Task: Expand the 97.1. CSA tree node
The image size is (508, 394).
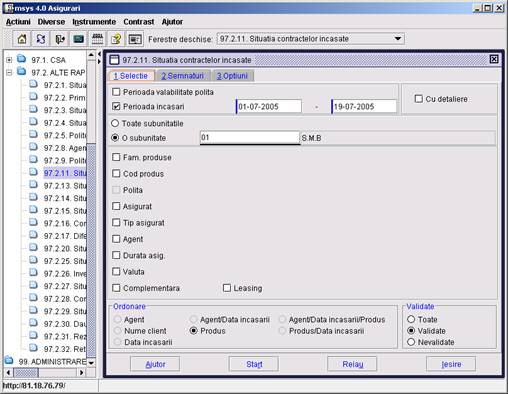Action: pyautogui.click(x=9, y=60)
